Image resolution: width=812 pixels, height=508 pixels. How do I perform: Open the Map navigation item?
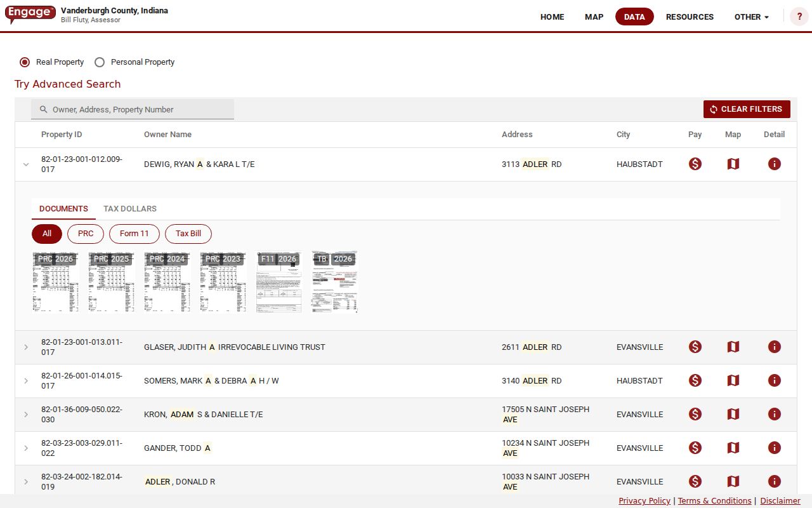pos(594,17)
